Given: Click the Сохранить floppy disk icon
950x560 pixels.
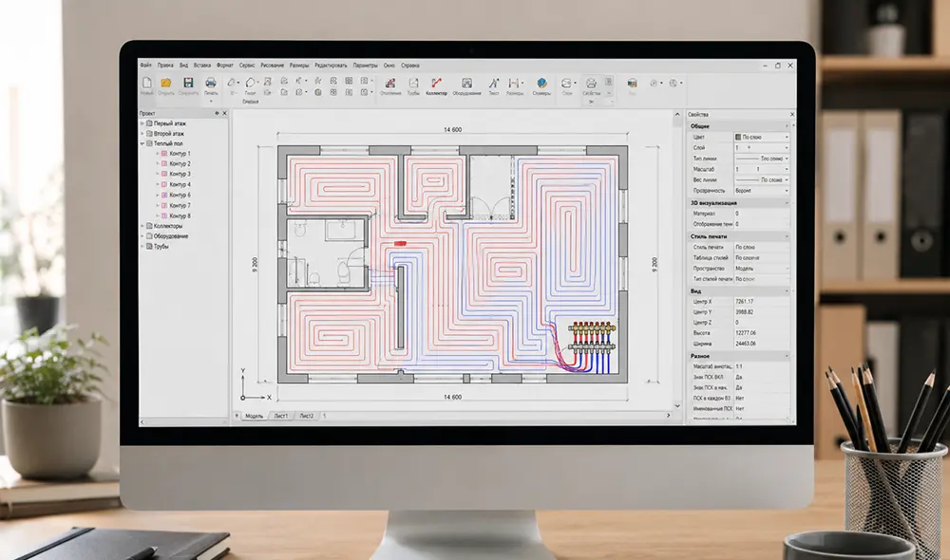Looking at the screenshot, I should point(188,86).
